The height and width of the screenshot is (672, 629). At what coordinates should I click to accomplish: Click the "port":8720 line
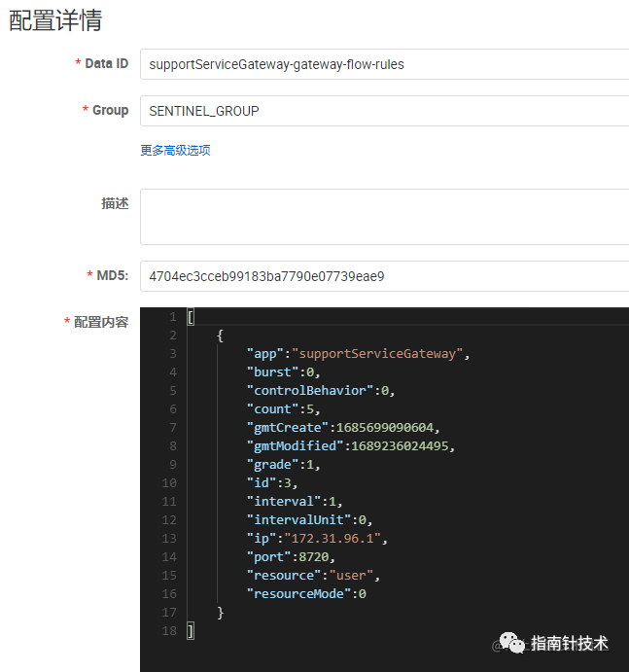coord(291,556)
